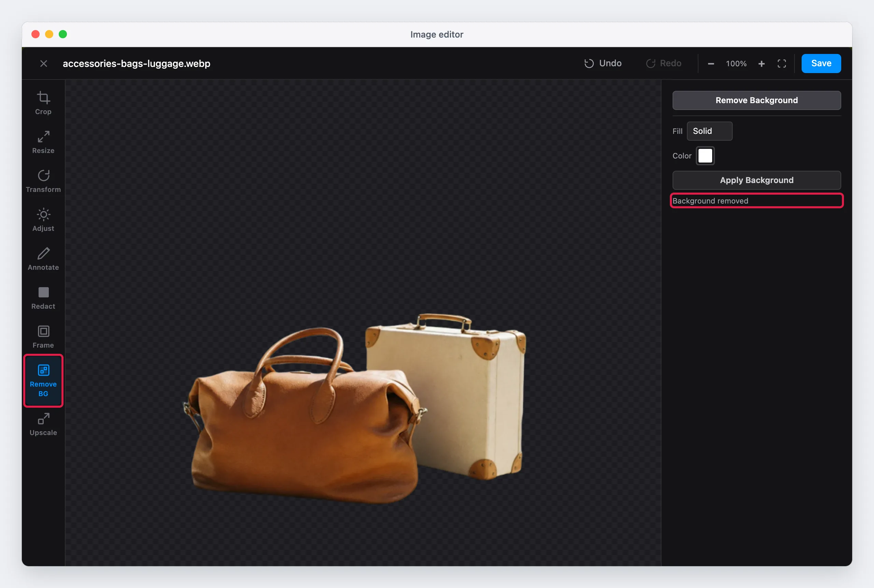The width and height of the screenshot is (874, 588).
Task: Click the accessories-bags-luggage.webp filename
Action: point(137,64)
